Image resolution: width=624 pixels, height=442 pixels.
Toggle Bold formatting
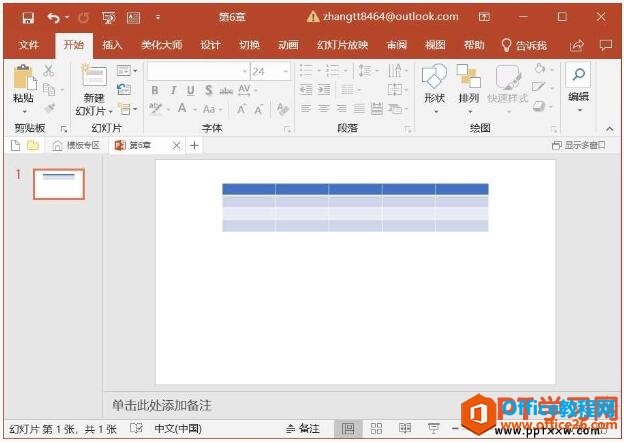click(x=155, y=91)
